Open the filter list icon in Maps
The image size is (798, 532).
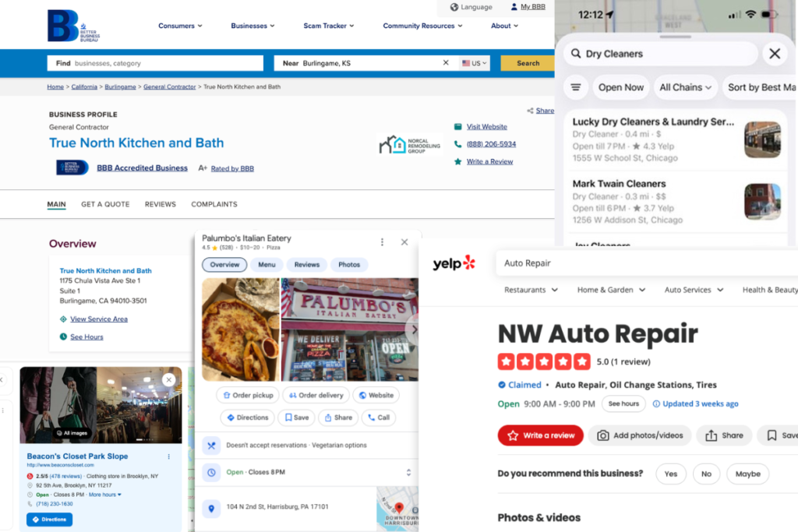click(576, 87)
